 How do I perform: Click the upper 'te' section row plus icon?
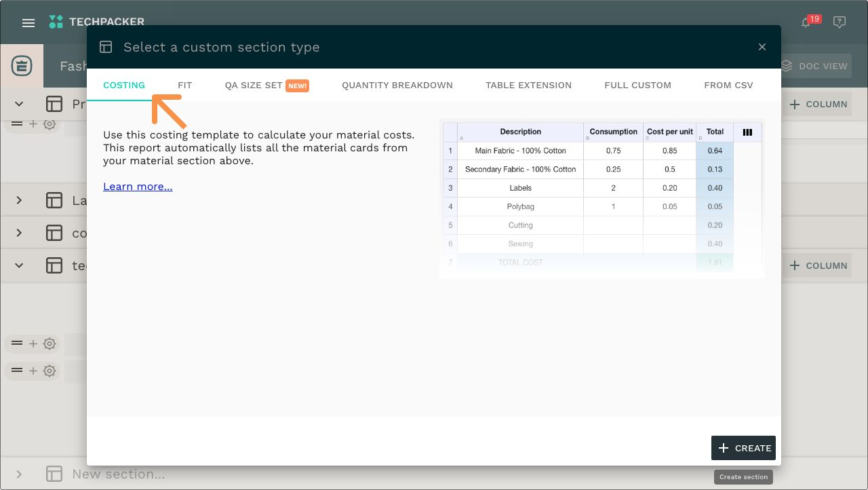coord(33,343)
